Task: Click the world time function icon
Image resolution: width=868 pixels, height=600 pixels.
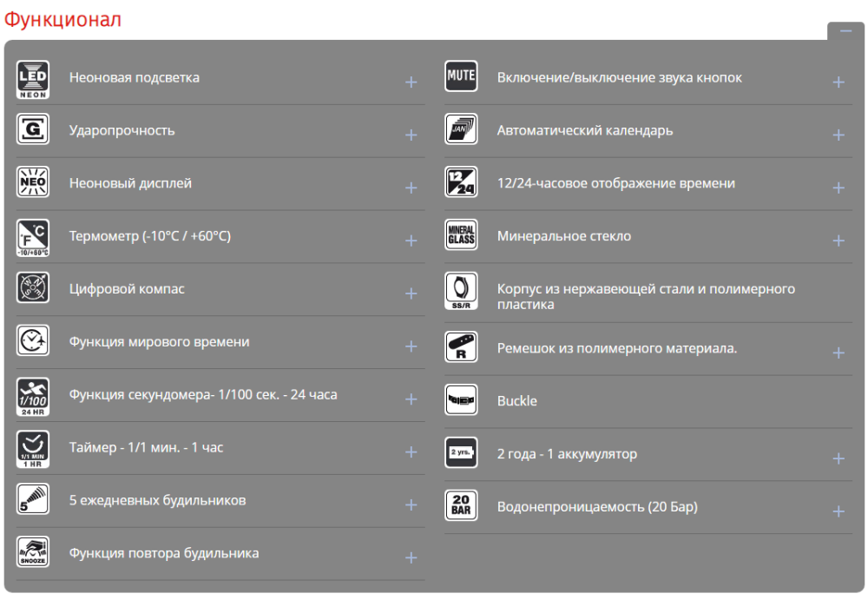Action: 33,342
